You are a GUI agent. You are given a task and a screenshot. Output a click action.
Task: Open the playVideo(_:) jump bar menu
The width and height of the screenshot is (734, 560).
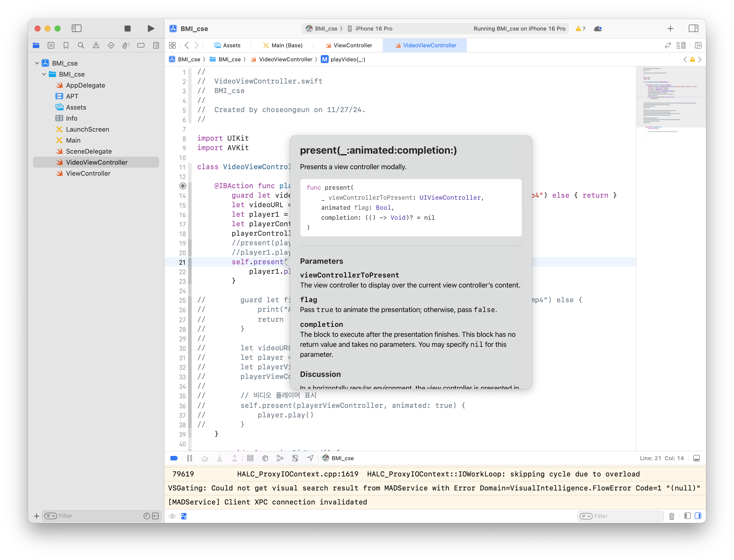coord(347,59)
